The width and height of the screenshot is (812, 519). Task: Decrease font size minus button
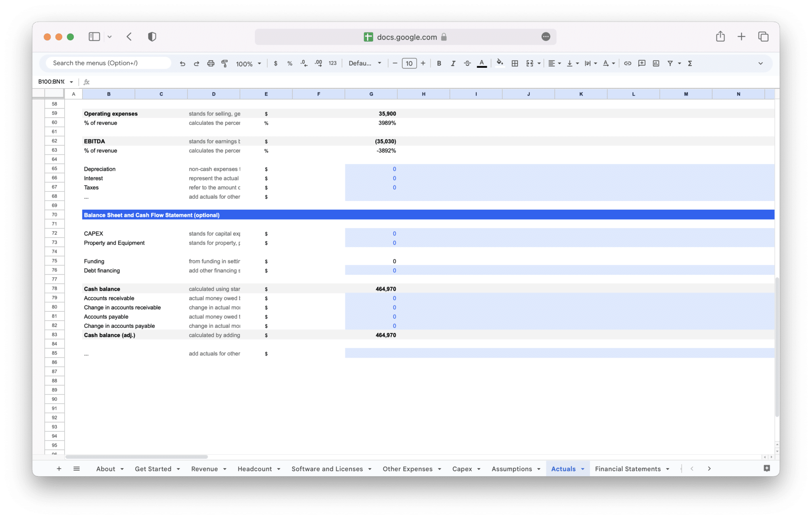395,63
